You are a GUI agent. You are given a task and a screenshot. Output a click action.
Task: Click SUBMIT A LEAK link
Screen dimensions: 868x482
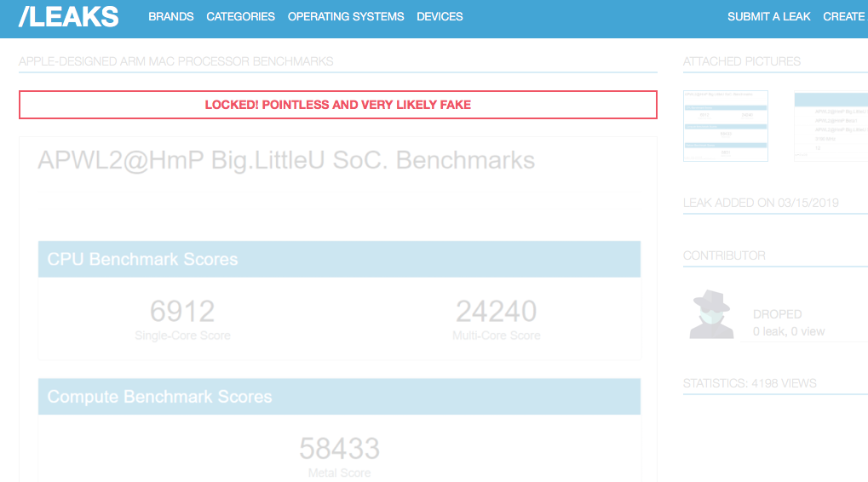coord(769,16)
